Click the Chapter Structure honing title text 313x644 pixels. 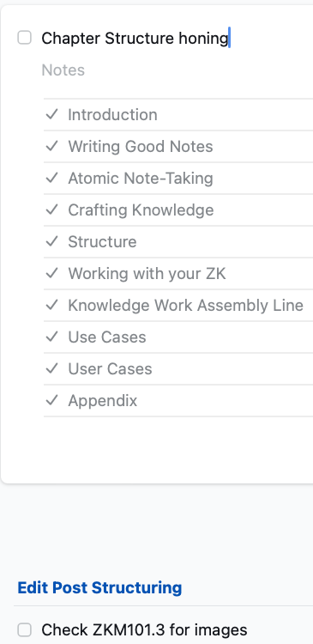pyautogui.click(x=135, y=39)
